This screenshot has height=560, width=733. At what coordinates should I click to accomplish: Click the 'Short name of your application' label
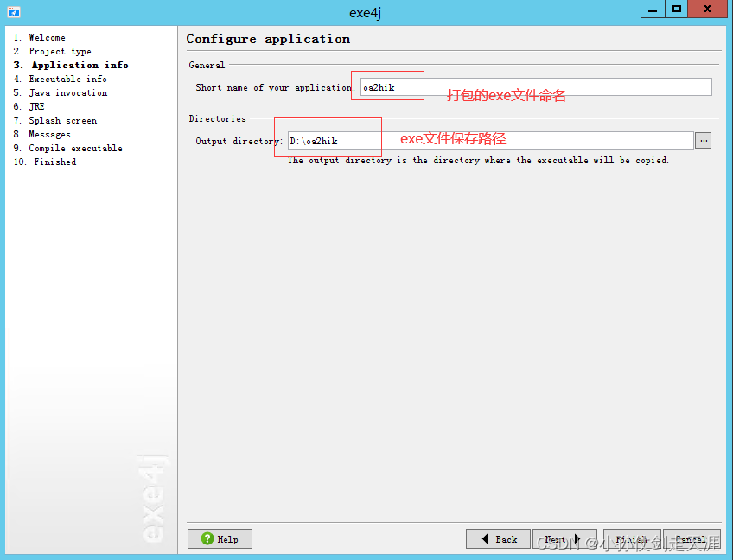(x=276, y=87)
